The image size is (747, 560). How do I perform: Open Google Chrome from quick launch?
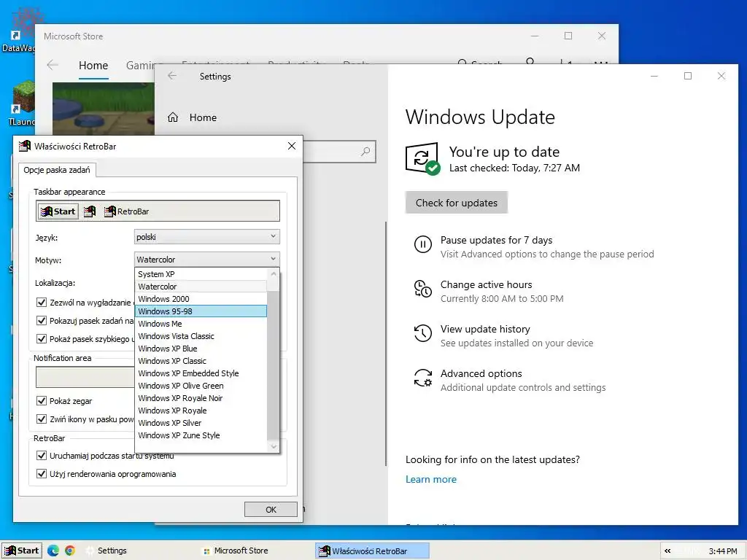point(70,551)
